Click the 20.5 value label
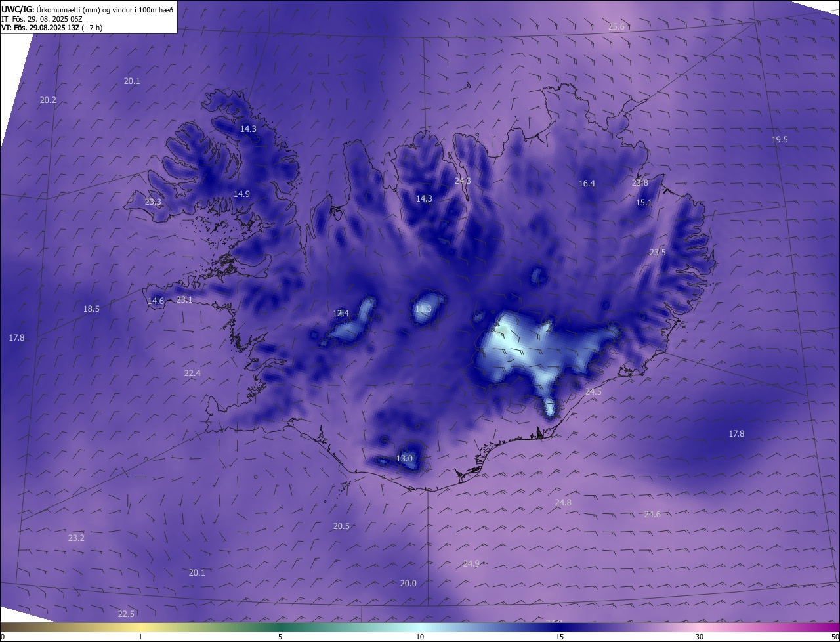 coord(341,526)
